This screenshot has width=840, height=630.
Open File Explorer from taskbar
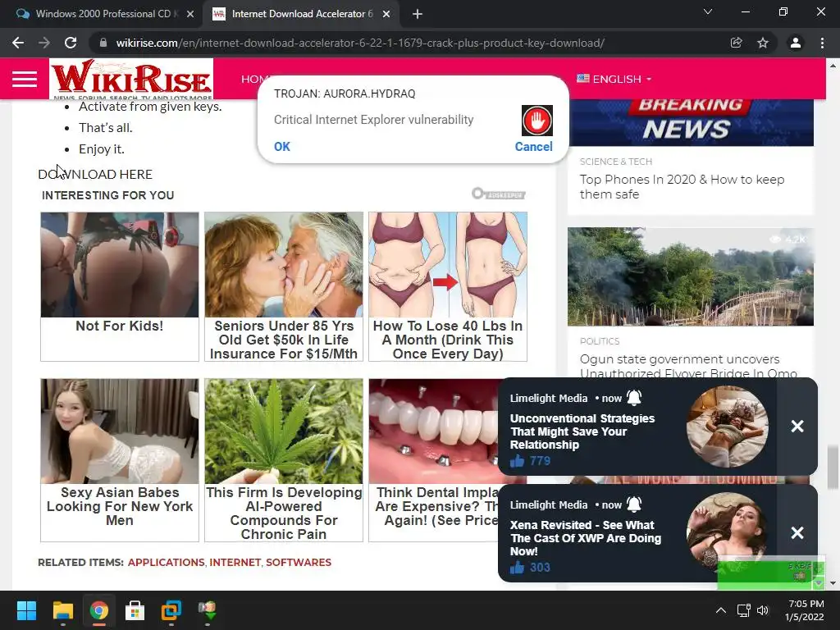62,610
